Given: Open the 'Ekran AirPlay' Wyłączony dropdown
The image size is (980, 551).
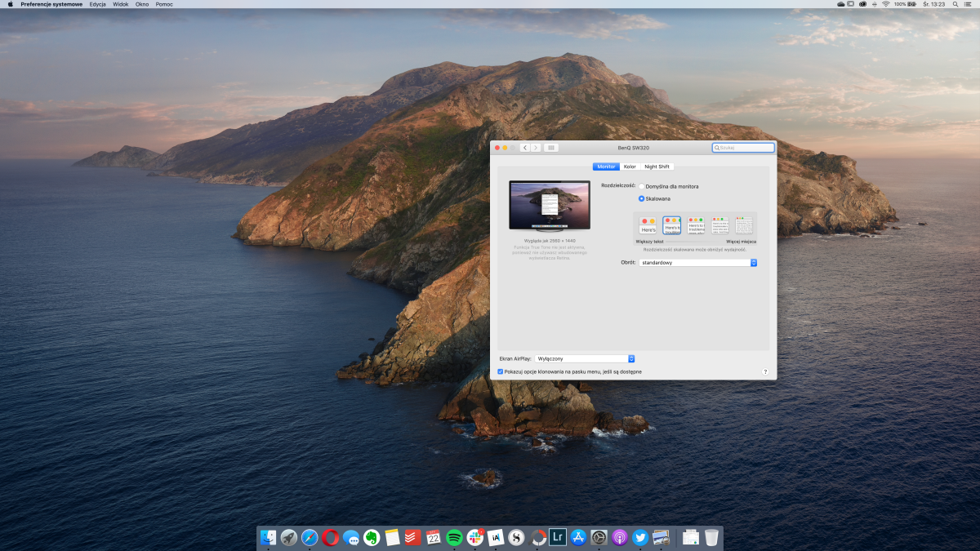Looking at the screenshot, I should pos(585,358).
